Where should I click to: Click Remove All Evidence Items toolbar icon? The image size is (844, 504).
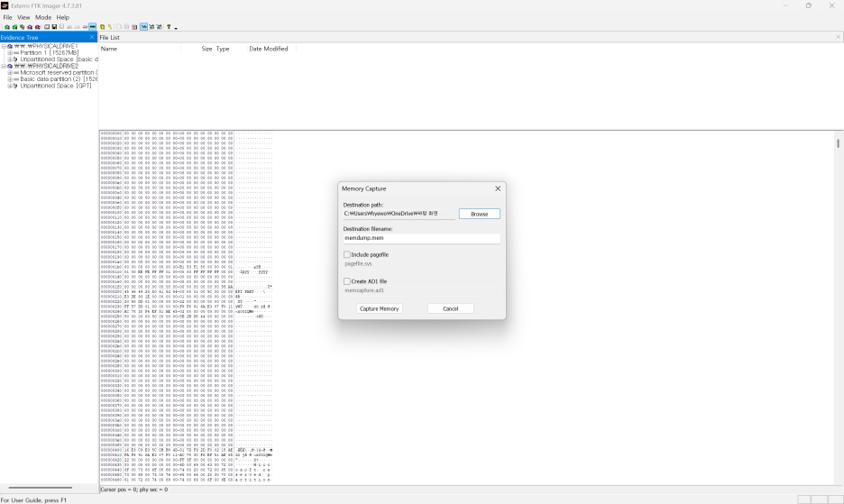point(38,27)
